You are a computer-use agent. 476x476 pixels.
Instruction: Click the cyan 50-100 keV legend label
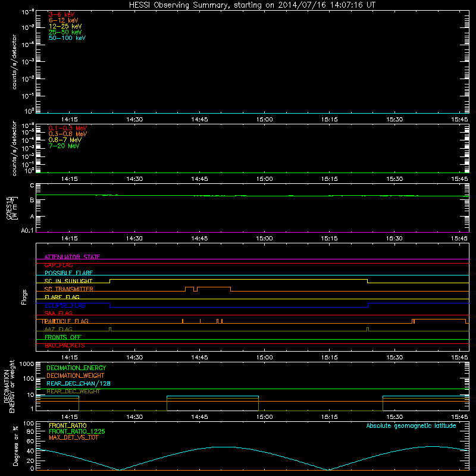coord(67,37)
